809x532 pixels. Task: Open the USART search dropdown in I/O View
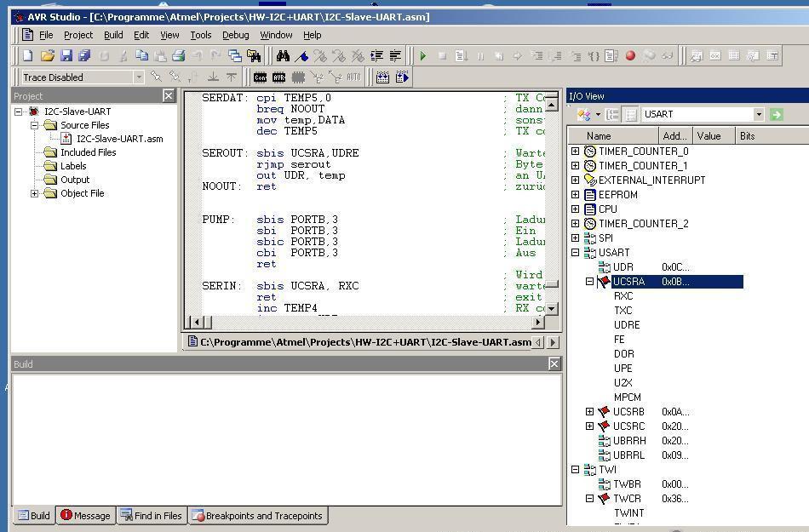click(758, 114)
